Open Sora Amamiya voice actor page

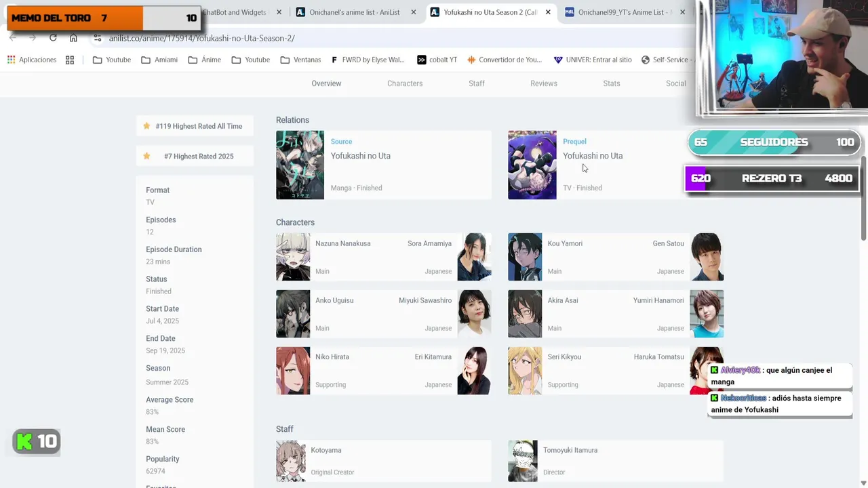click(x=429, y=243)
